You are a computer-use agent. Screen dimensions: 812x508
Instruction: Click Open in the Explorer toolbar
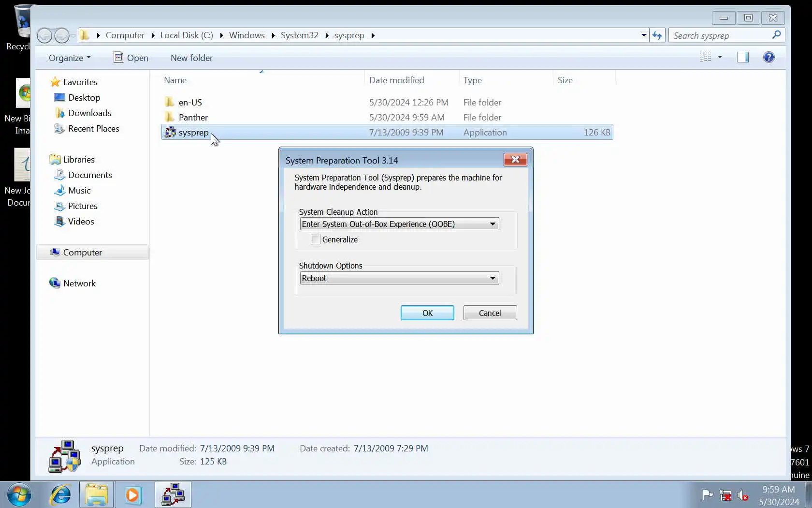point(131,58)
